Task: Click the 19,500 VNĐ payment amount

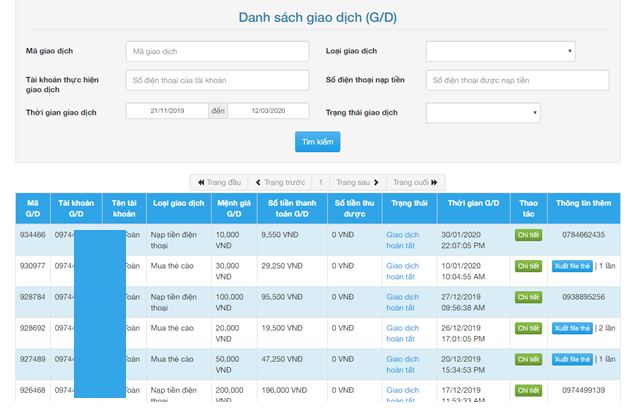Action: (x=282, y=328)
